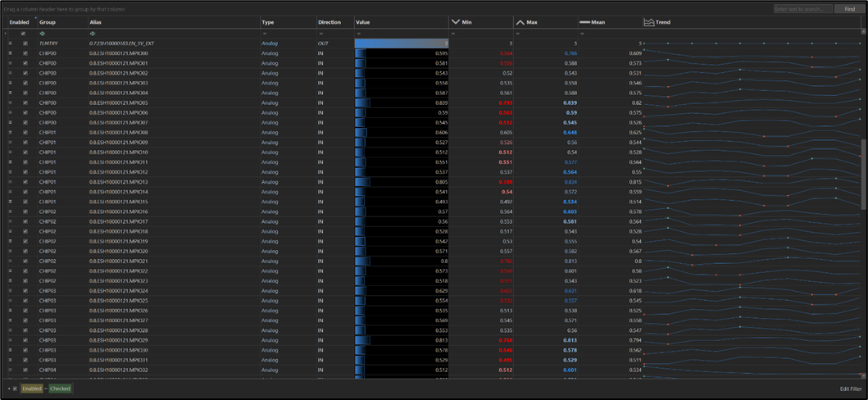Sort by the Direction column header
Screen dimensions: 868x400
tap(329, 22)
